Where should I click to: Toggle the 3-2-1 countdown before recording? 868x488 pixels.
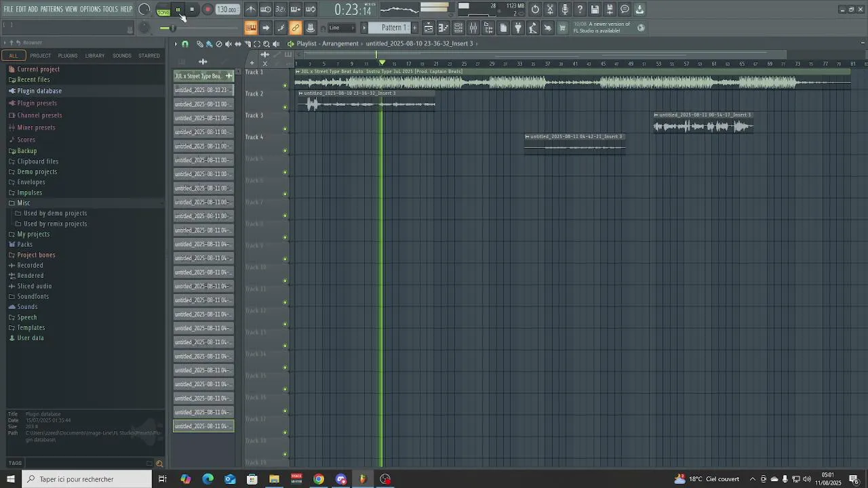coord(281,9)
